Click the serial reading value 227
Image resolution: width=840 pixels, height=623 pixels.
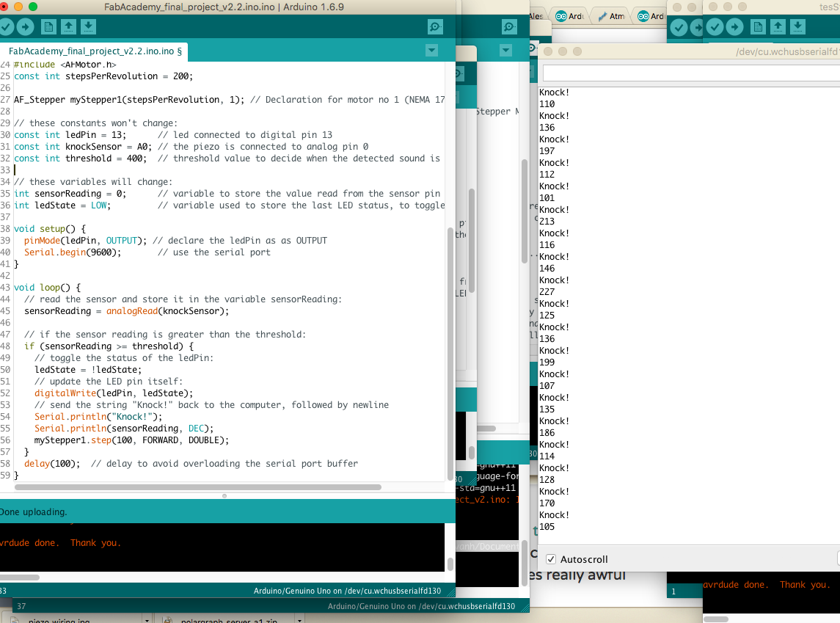tap(547, 292)
